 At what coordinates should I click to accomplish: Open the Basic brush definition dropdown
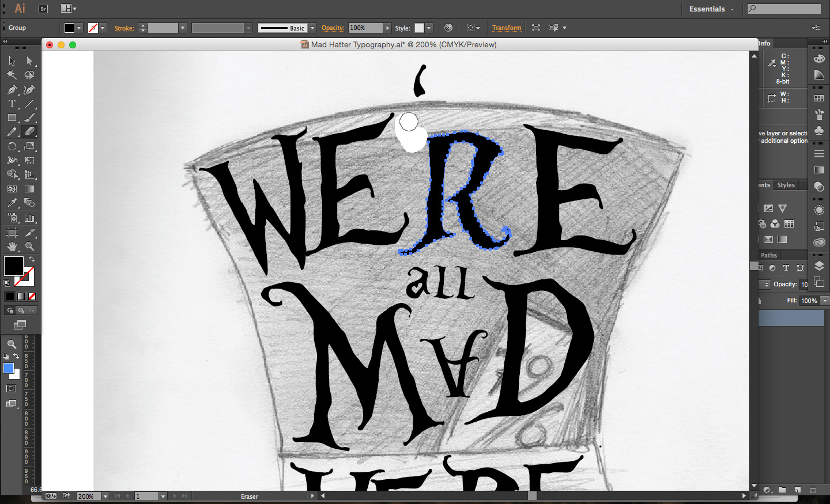312,28
